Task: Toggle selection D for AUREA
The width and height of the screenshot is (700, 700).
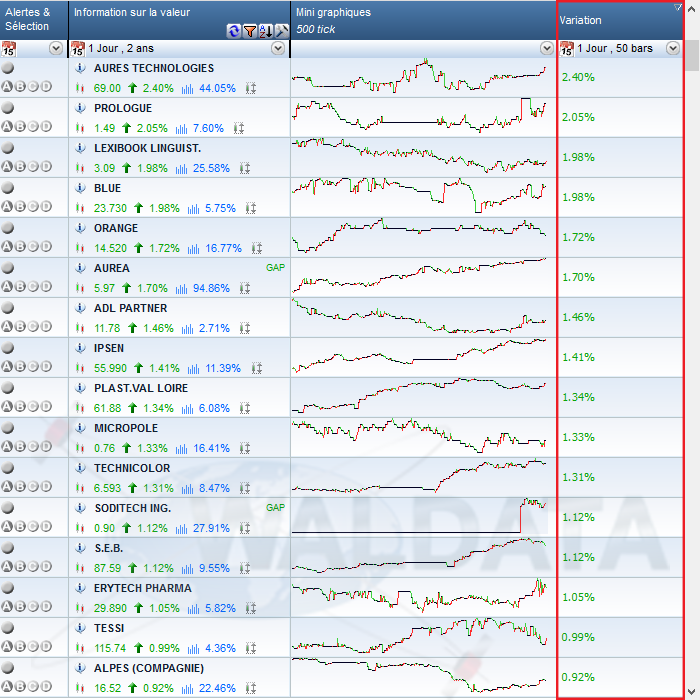Action: tap(46, 286)
